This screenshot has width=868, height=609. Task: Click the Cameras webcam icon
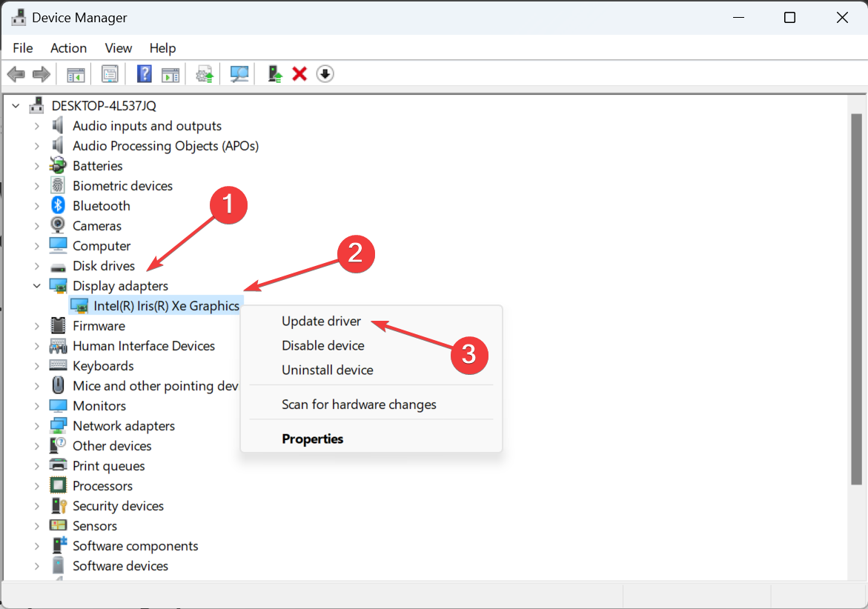pos(58,225)
